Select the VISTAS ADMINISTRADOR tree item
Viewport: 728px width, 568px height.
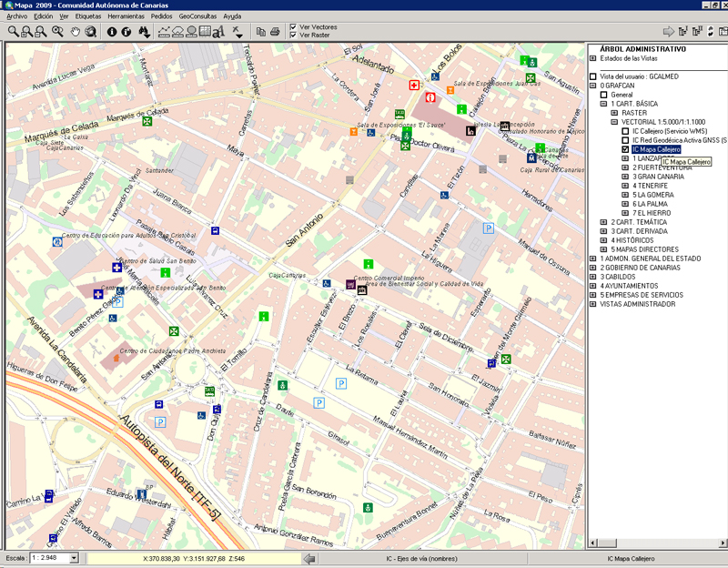[638, 304]
